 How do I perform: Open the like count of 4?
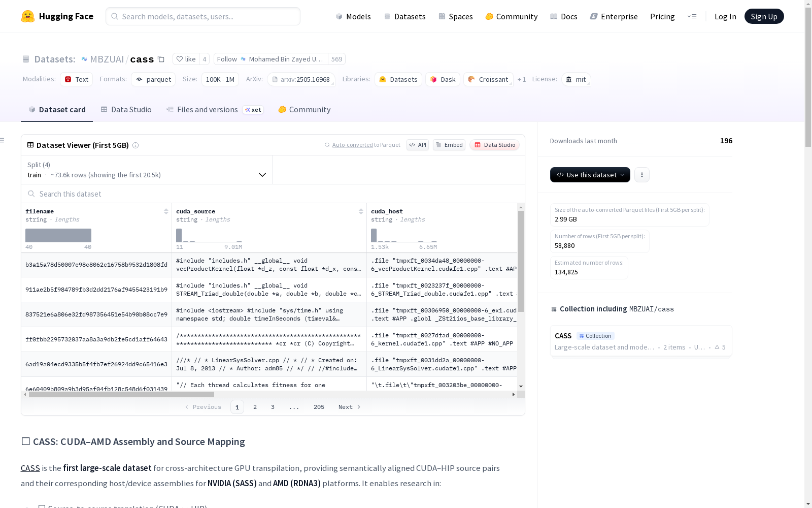[x=205, y=59]
